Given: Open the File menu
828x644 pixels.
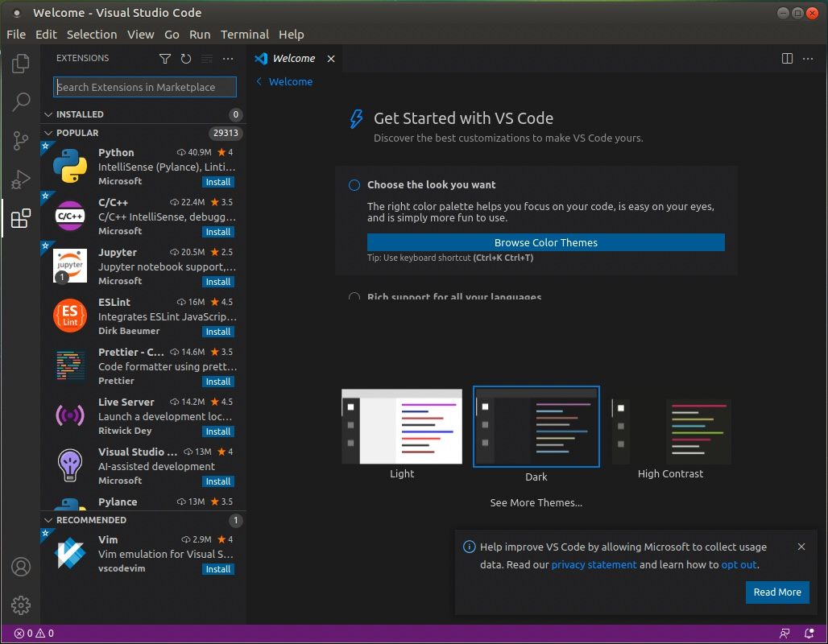Looking at the screenshot, I should [16, 35].
